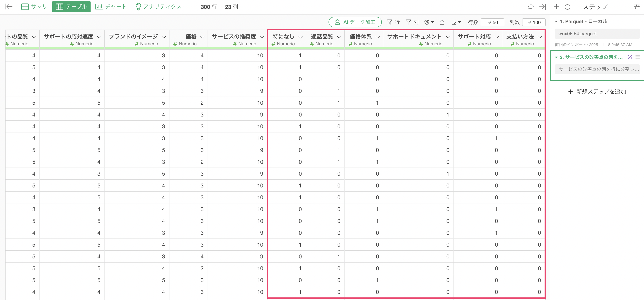The width and height of the screenshot is (644, 300).
Task: Click the collapse left panel arrow icon
Action: (9, 7)
